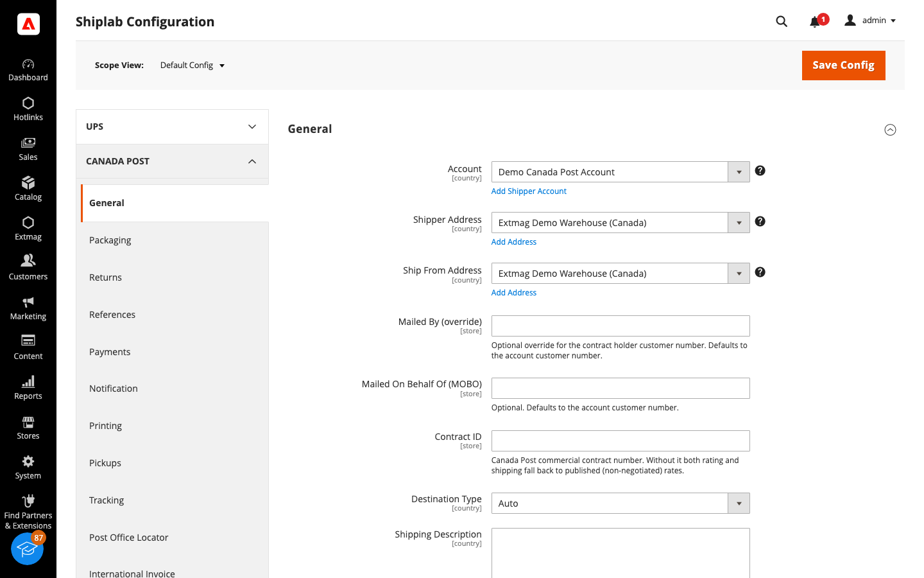924x578 pixels.
Task: Focus the Mailed On Behalf Of input
Action: tap(620, 389)
